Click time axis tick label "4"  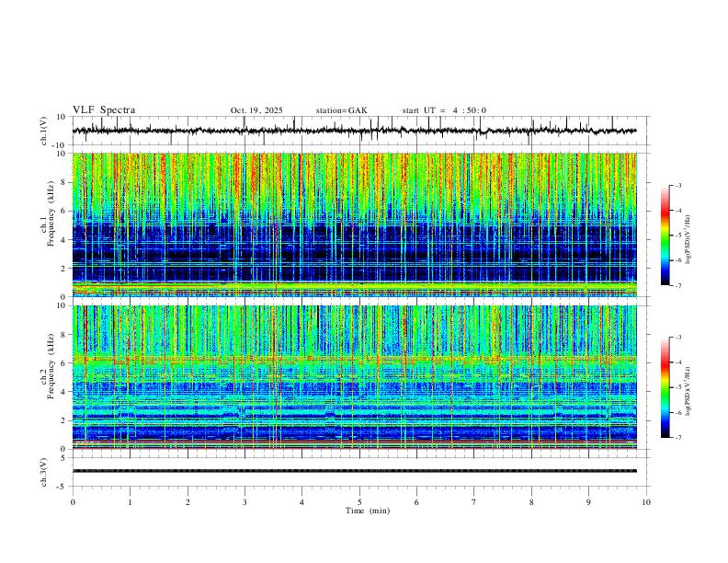(301, 502)
